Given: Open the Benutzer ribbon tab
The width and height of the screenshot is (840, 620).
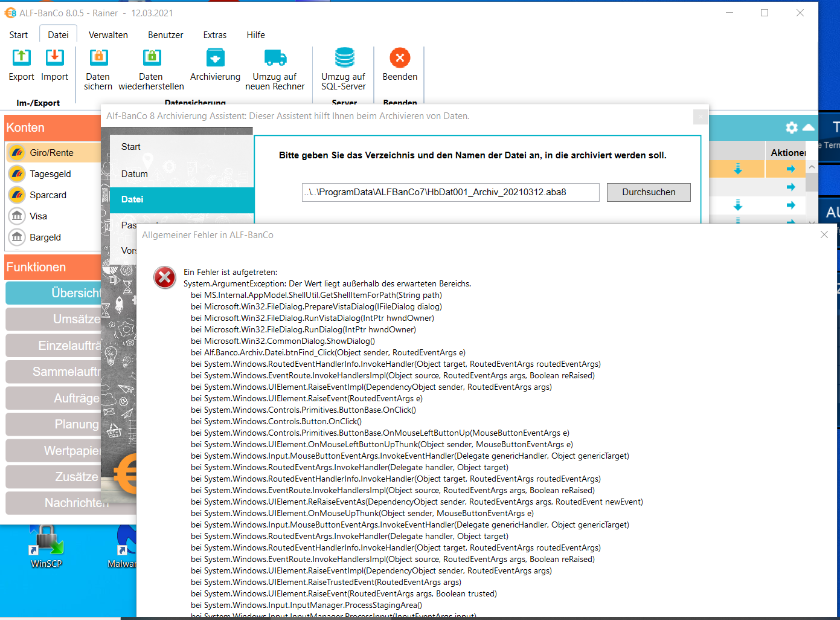Looking at the screenshot, I should 165,35.
